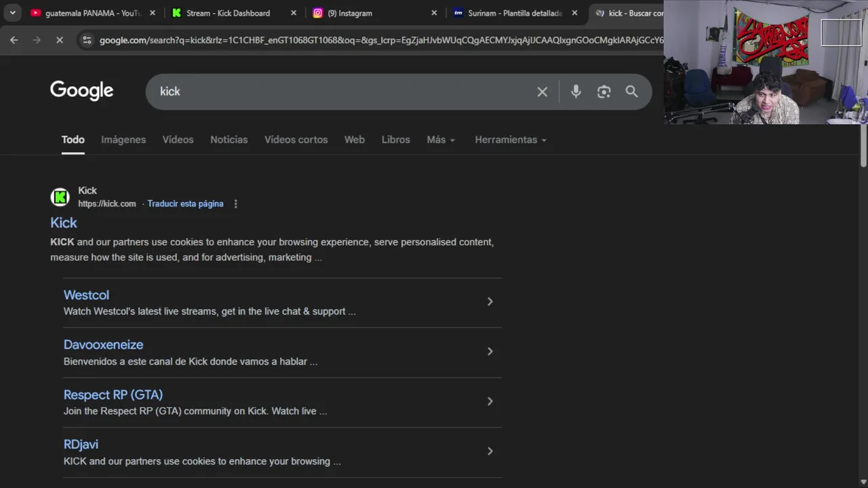
Task: Close the Instagram tab
Action: coord(434,13)
